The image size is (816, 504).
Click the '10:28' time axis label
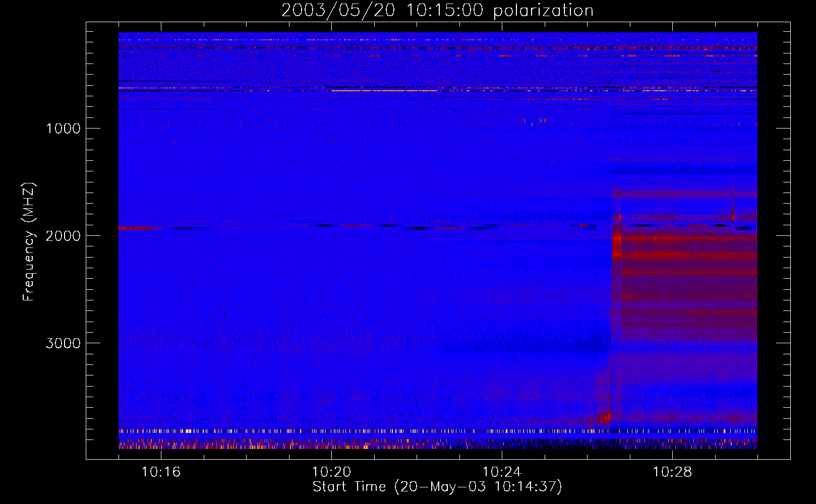click(672, 472)
